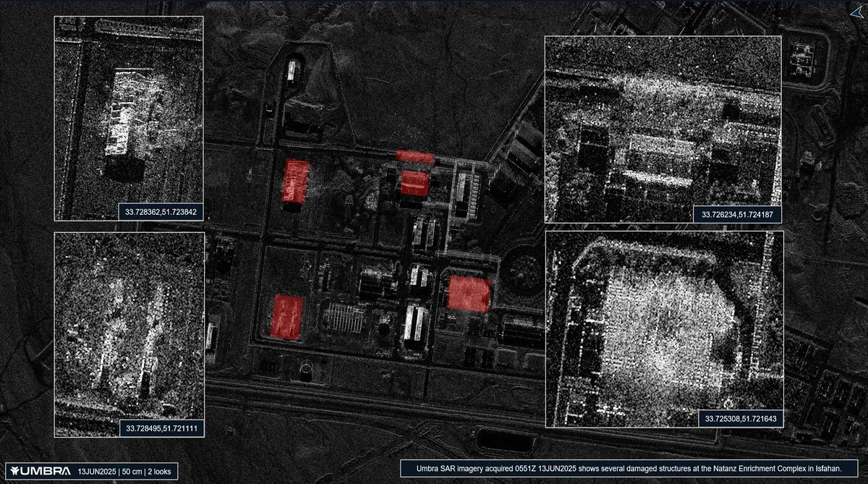Open the upper-left inset image of damaged building
The image size is (868, 484).
point(129,118)
